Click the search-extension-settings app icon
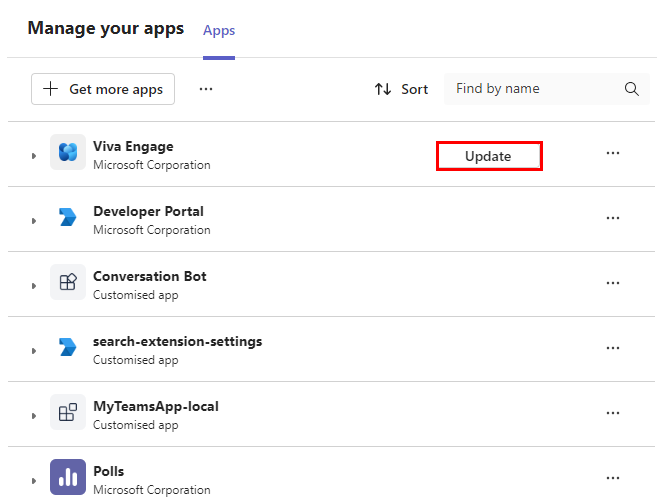The image size is (657, 502). (x=68, y=348)
